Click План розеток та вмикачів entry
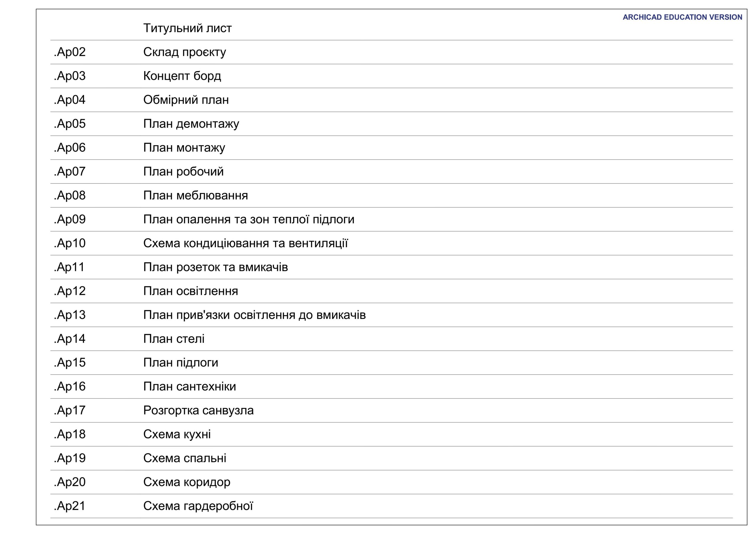 click(x=216, y=267)
